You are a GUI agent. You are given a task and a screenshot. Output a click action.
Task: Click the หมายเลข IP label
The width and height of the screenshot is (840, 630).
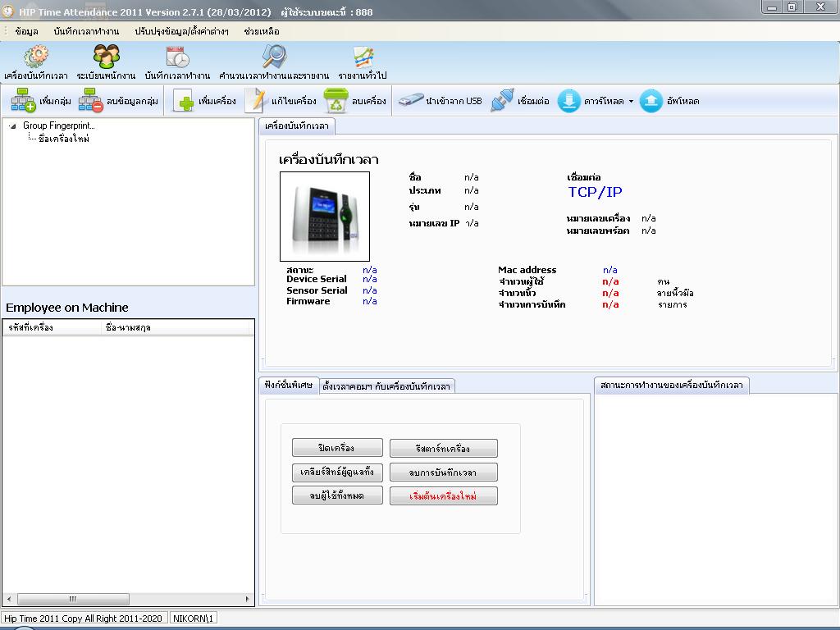pos(434,223)
